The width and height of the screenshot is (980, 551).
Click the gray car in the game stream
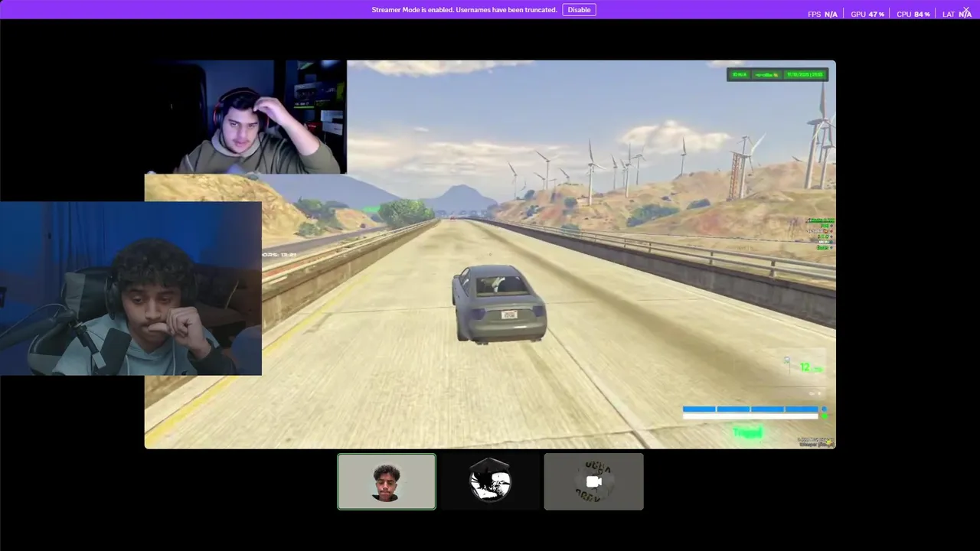(x=498, y=303)
